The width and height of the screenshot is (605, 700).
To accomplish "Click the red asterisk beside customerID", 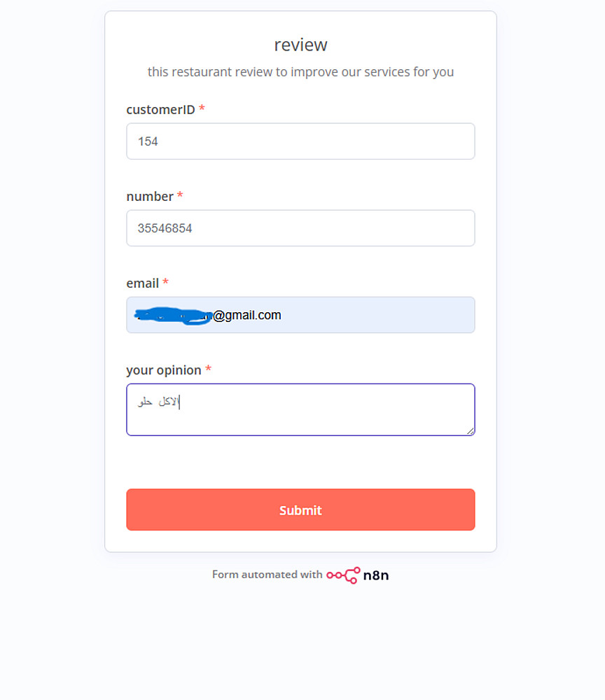I will point(202,108).
